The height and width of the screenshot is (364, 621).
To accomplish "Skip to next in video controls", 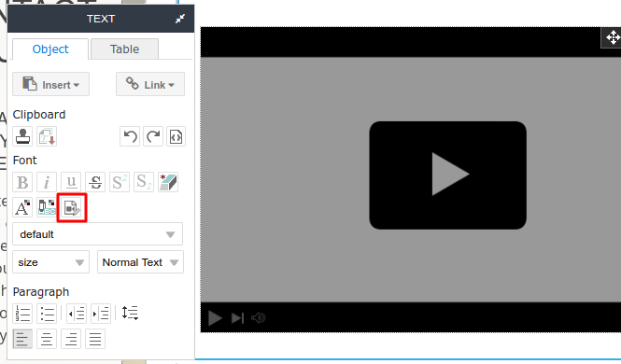I will coord(237,317).
